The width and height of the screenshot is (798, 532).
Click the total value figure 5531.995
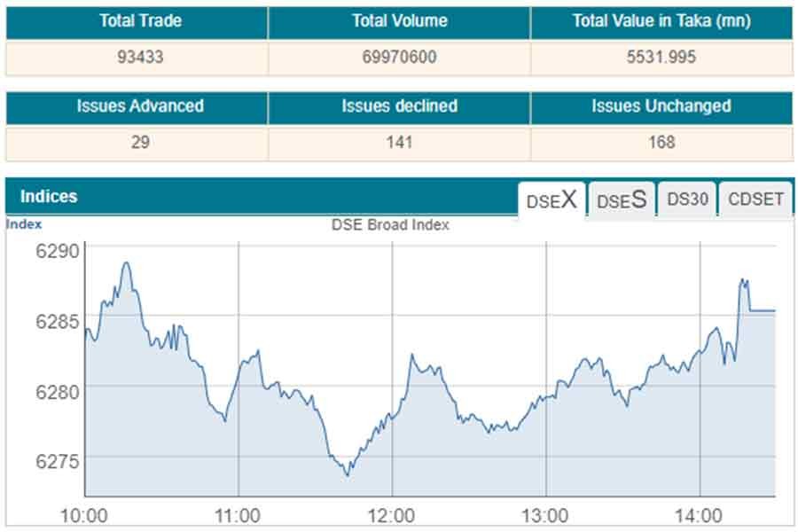[661, 58]
